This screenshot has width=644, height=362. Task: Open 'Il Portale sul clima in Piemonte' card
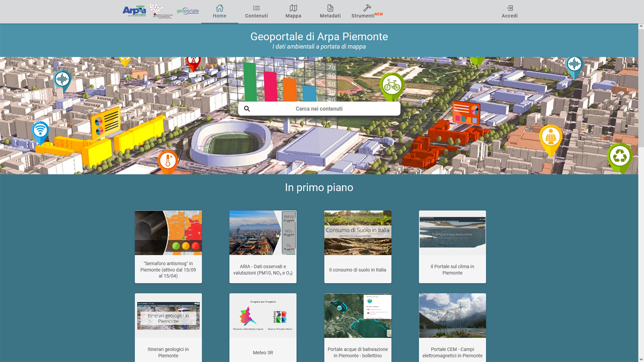[x=453, y=247]
